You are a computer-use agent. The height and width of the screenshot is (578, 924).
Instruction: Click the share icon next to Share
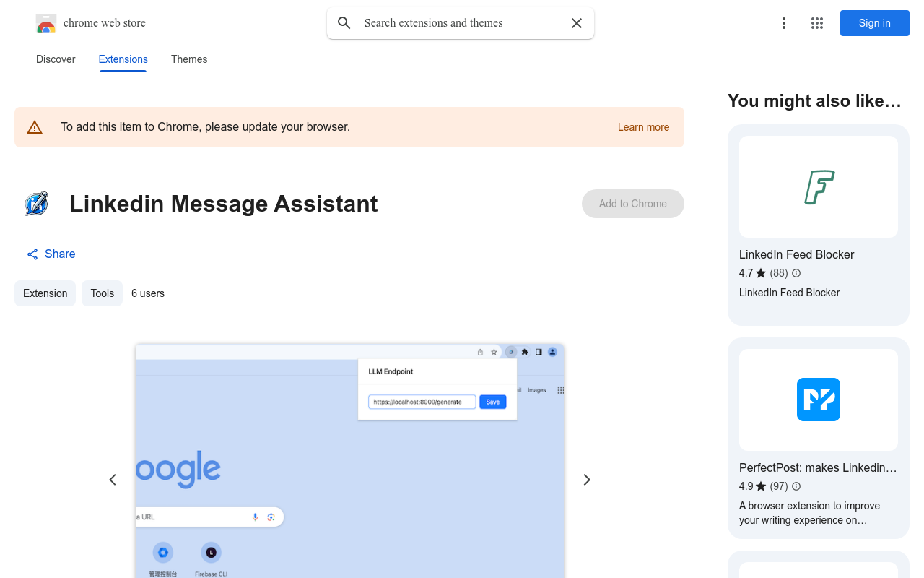pos(32,254)
